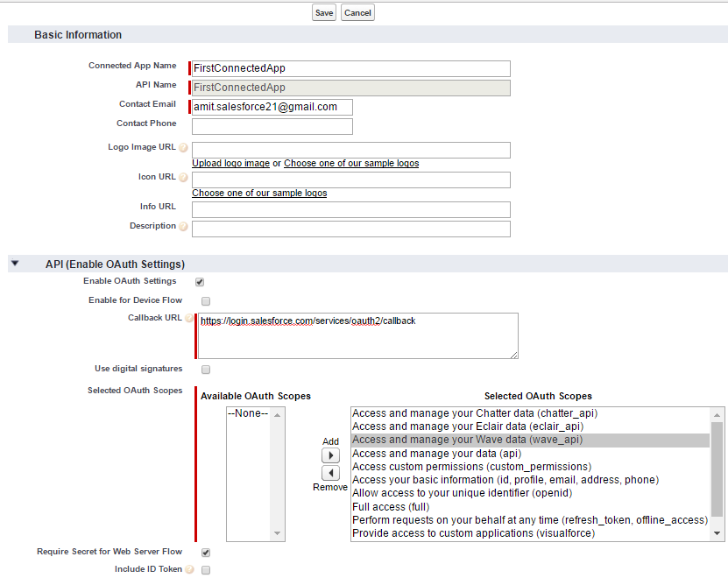The width and height of the screenshot is (728, 578).
Task: Click the Contact Email field
Action: 272,107
